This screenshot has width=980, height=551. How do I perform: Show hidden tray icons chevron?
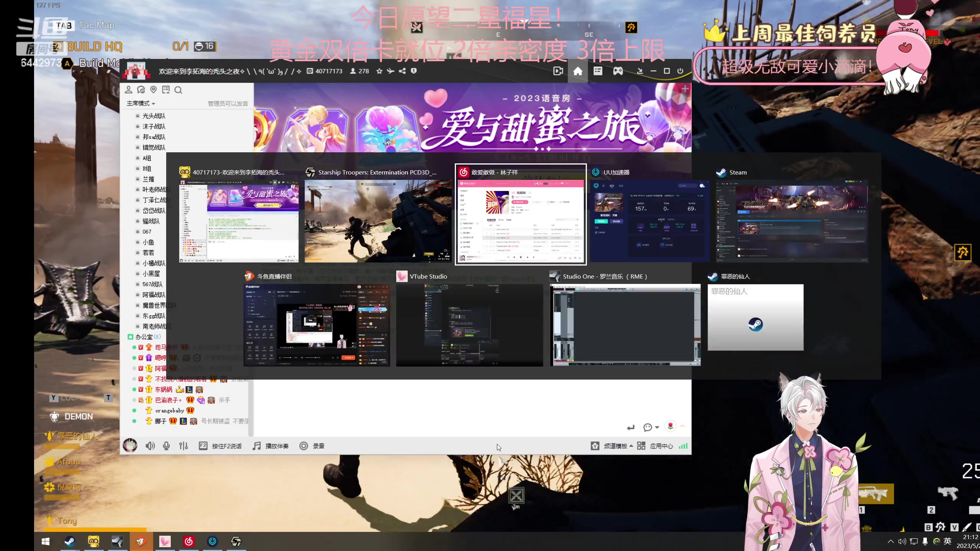890,541
